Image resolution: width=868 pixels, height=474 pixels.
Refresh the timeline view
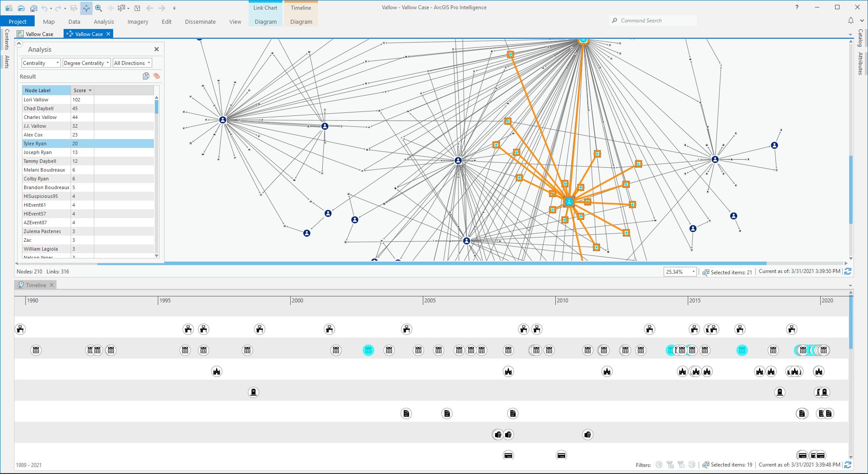click(x=848, y=464)
